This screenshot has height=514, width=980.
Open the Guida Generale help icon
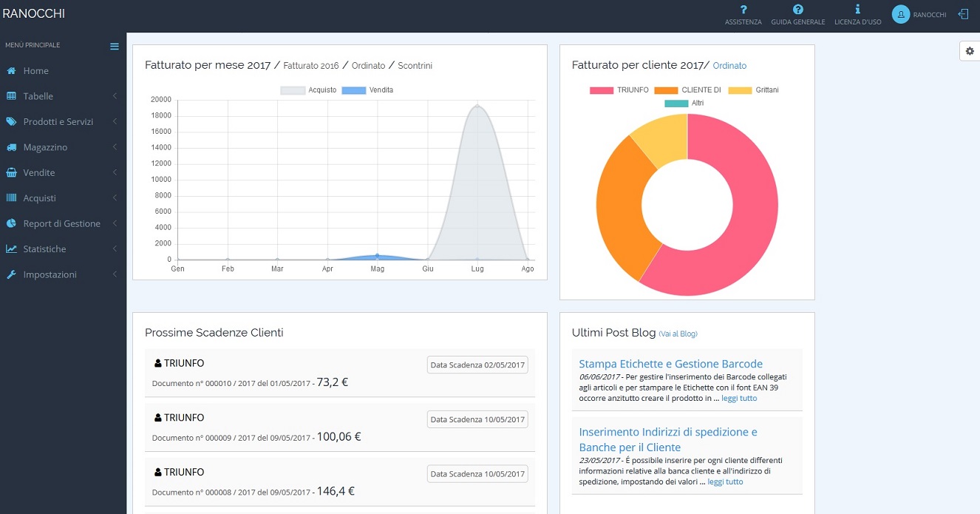pos(797,10)
